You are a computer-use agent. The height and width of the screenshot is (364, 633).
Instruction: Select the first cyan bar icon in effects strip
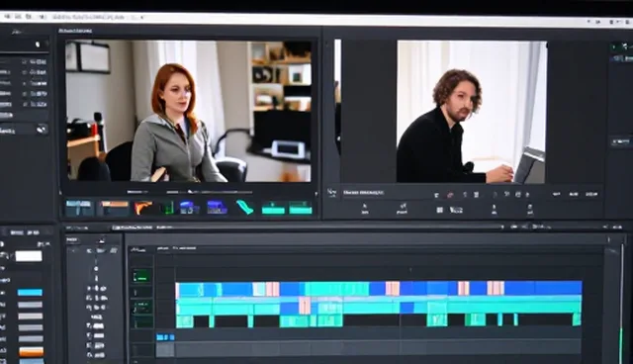[273, 208]
